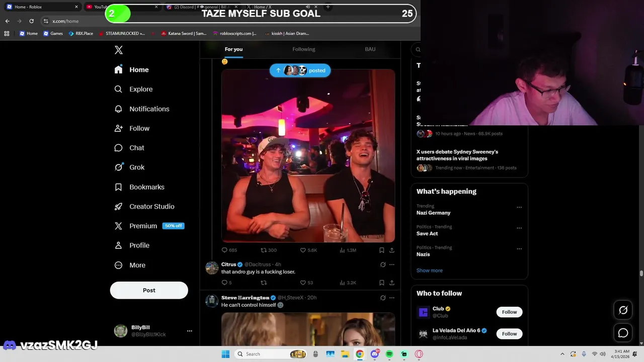Open more options for Nazi Germany trend
The width and height of the screenshot is (644, 362).
[519, 207]
